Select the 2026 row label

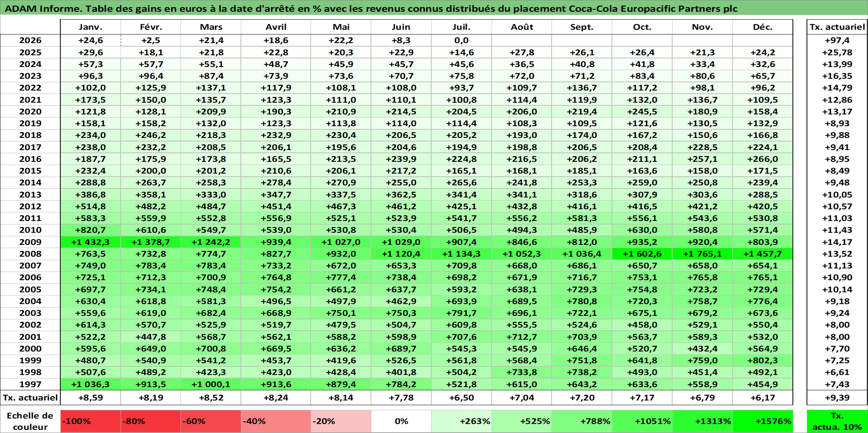pos(30,40)
